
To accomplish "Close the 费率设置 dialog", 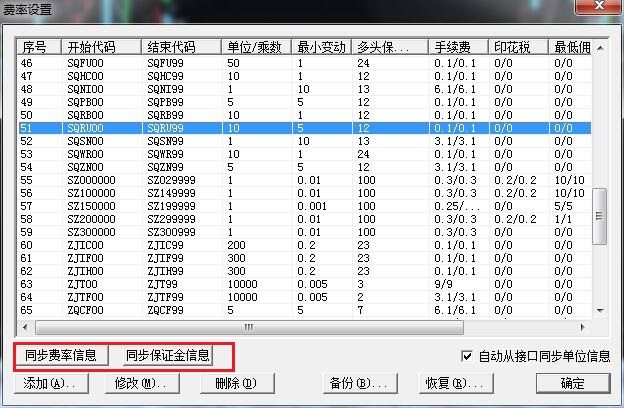I will coord(599,6).
